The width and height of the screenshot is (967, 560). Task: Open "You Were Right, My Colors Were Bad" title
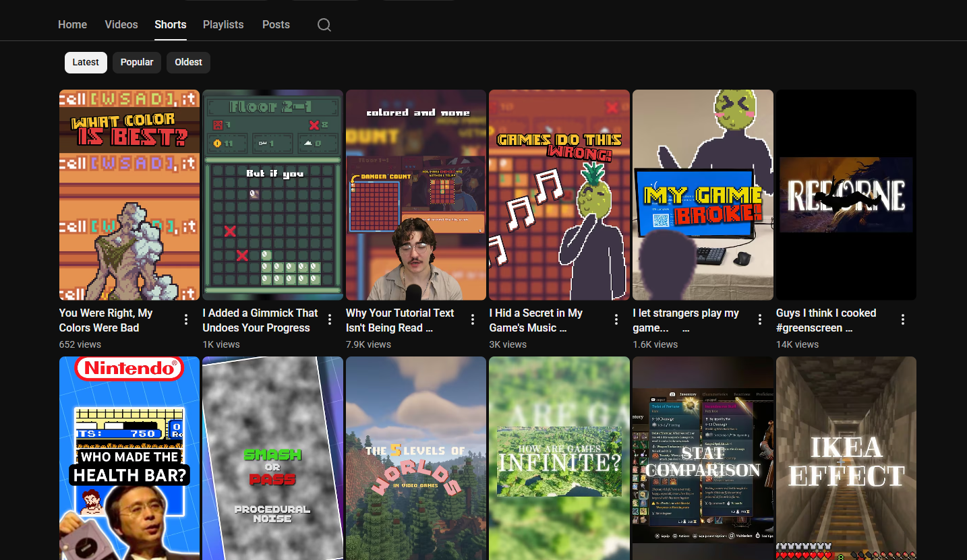tap(106, 320)
